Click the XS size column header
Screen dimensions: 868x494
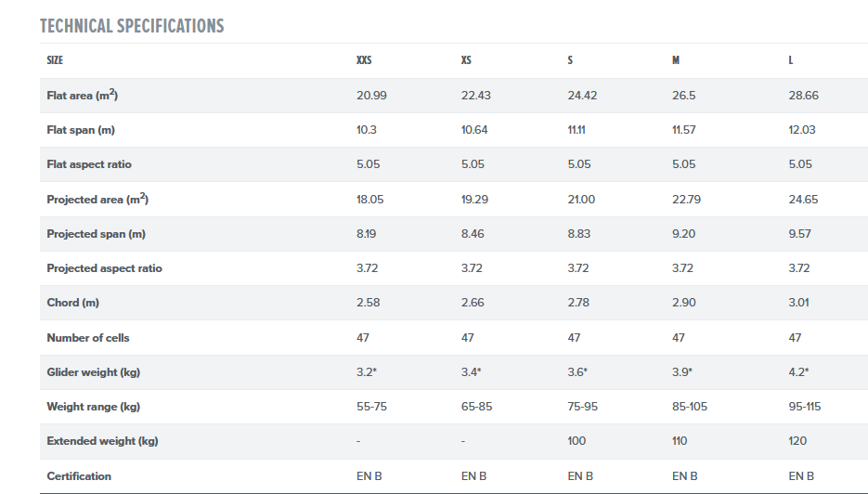[466, 60]
